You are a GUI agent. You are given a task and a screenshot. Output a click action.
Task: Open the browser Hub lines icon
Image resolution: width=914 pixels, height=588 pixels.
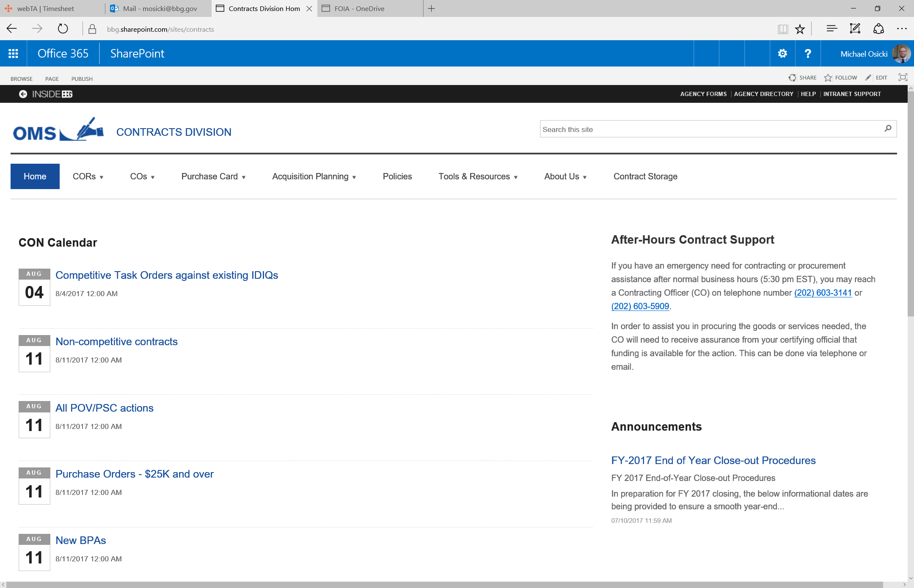click(x=831, y=29)
